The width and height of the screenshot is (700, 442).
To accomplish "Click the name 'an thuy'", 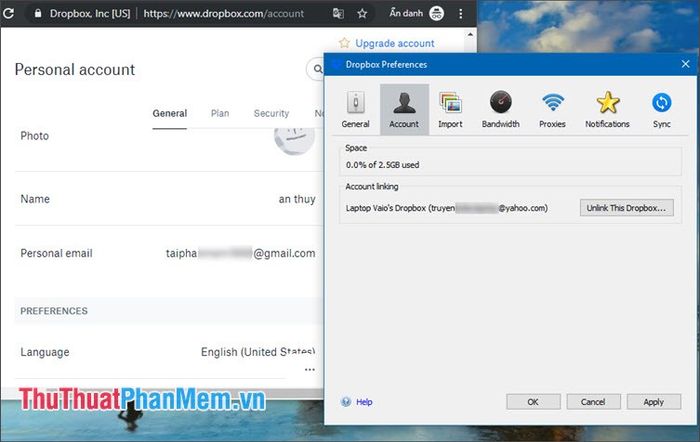I will tap(297, 199).
